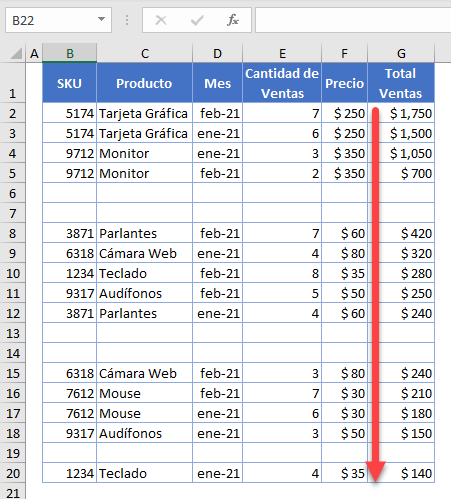Image resolution: width=451 pixels, height=499 pixels.
Task: Select Parlantes cell in row 12
Action: (144, 313)
